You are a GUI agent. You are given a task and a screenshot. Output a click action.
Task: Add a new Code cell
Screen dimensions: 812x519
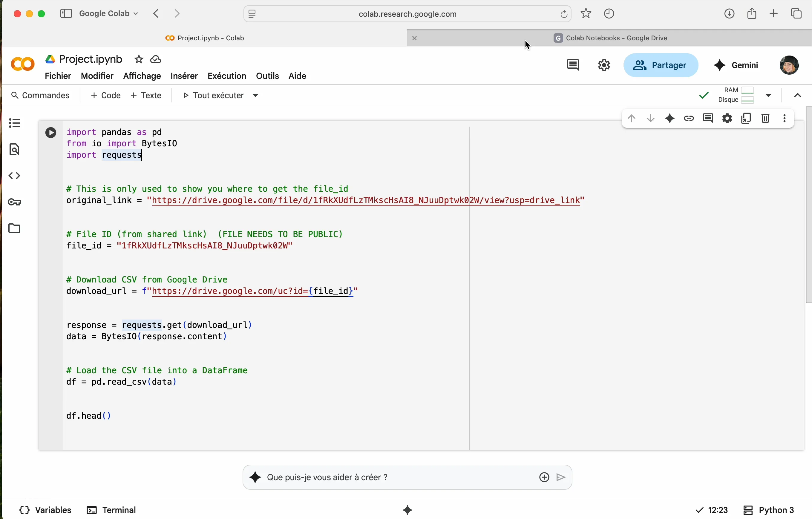pyautogui.click(x=105, y=96)
